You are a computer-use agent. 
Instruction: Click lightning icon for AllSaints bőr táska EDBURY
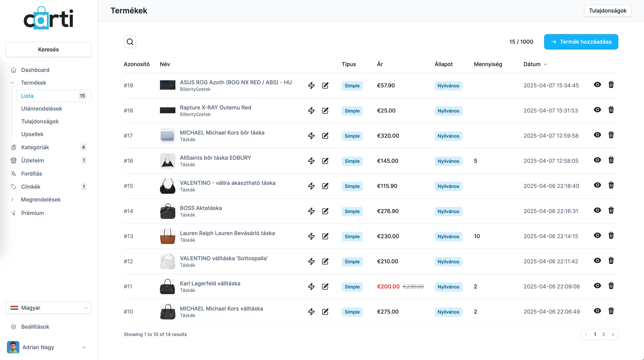(311, 161)
